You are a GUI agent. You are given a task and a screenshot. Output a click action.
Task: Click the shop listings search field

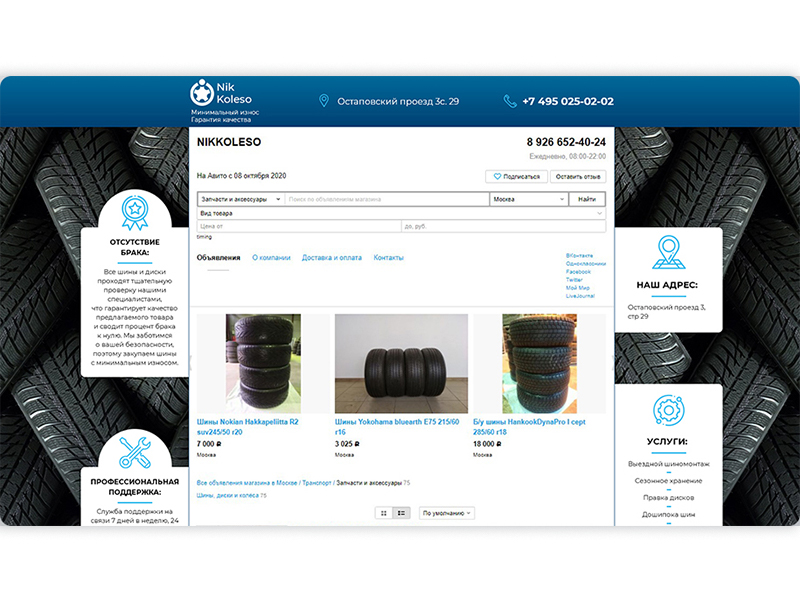[387, 199]
